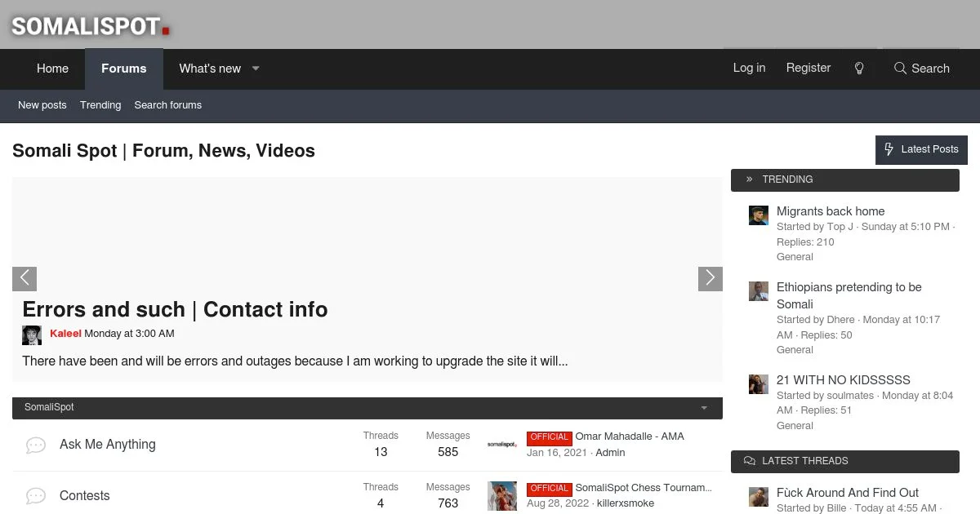Open Ethiopians pretending to be Somali thread

[849, 295]
